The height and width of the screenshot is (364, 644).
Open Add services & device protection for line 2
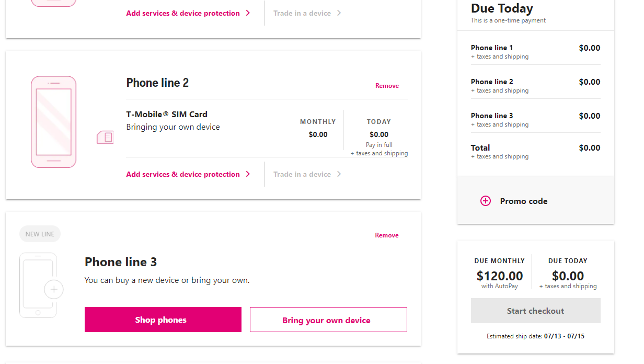[x=183, y=174]
